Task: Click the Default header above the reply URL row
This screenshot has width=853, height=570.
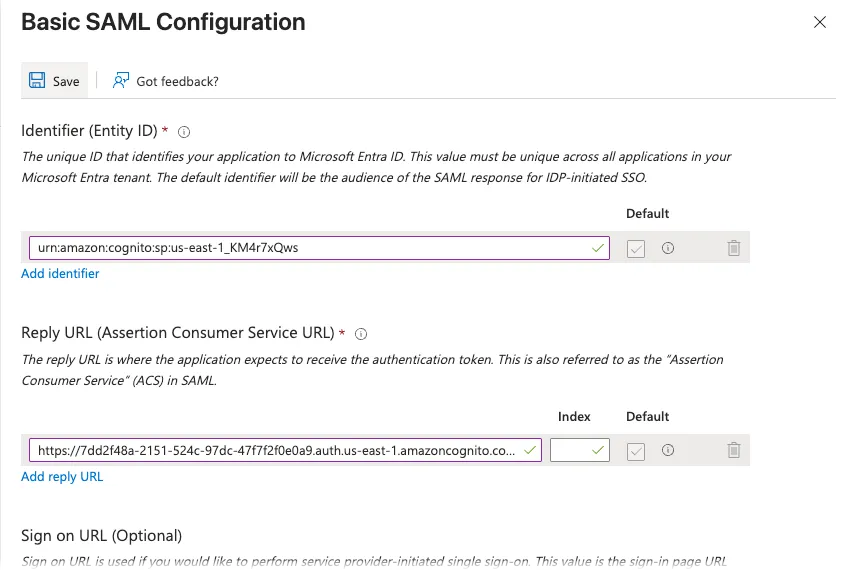Action: (647, 417)
